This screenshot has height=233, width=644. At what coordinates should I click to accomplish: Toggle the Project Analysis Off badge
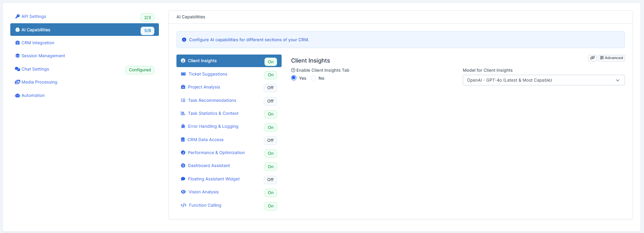pos(270,88)
